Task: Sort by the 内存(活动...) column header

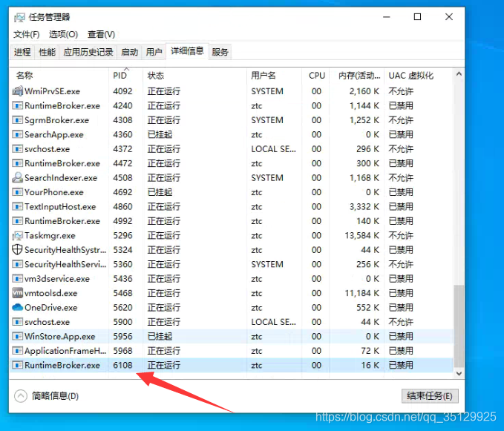Action: pos(357,76)
